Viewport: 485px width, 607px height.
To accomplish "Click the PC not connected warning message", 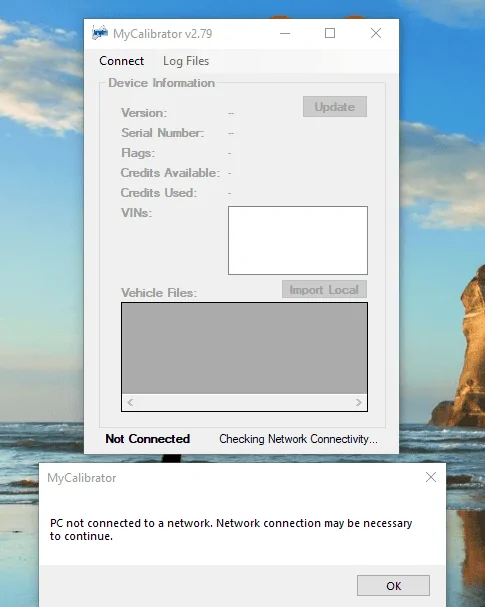I will point(231,529).
